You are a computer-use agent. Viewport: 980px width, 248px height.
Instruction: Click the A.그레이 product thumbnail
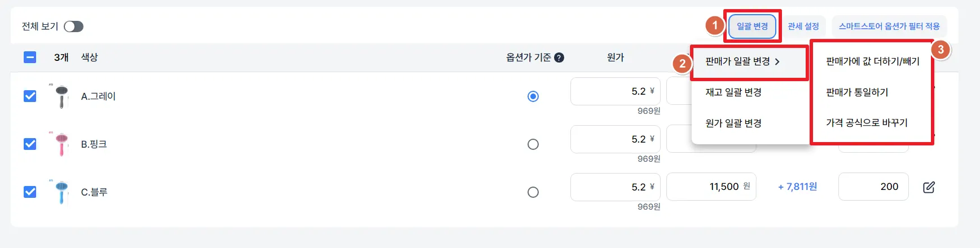point(61,96)
